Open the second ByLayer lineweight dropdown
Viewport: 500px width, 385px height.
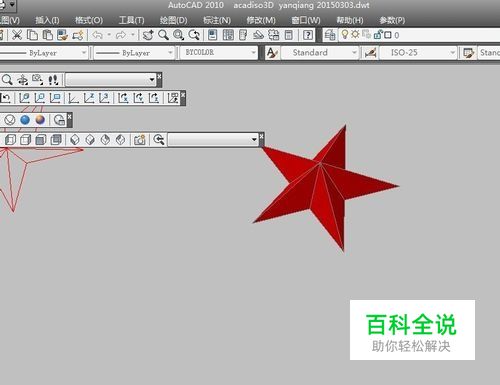[134, 53]
